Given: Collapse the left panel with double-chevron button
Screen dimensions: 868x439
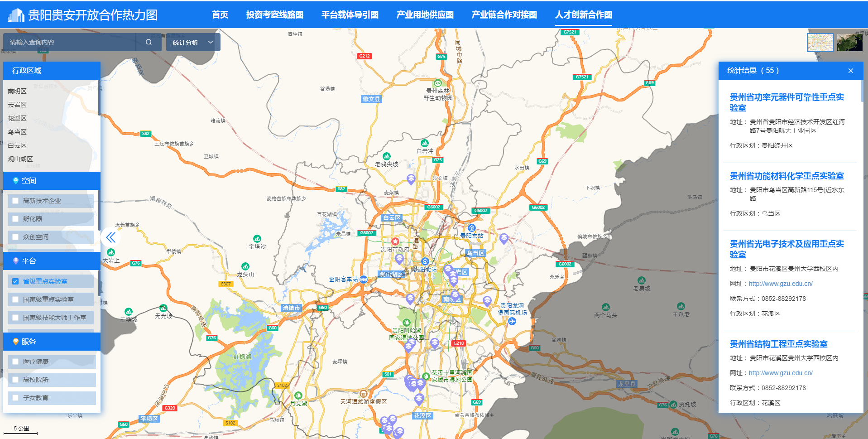Looking at the screenshot, I should pos(110,237).
